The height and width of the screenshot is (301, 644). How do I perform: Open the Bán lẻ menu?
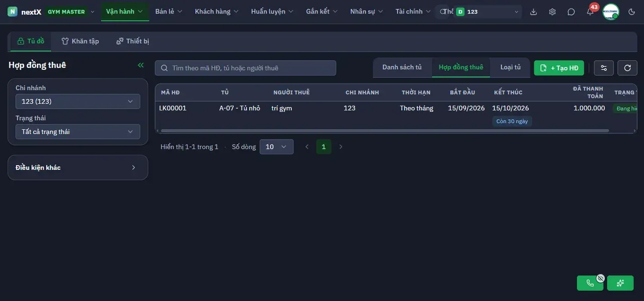click(169, 12)
